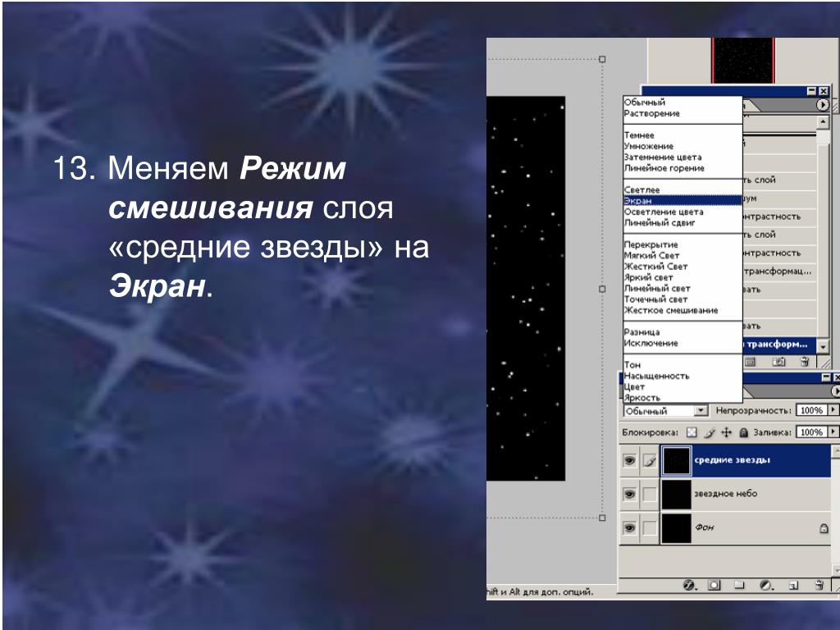840x630 pixels.
Task: Choose the Яркость blend mode
Action: pos(682,398)
